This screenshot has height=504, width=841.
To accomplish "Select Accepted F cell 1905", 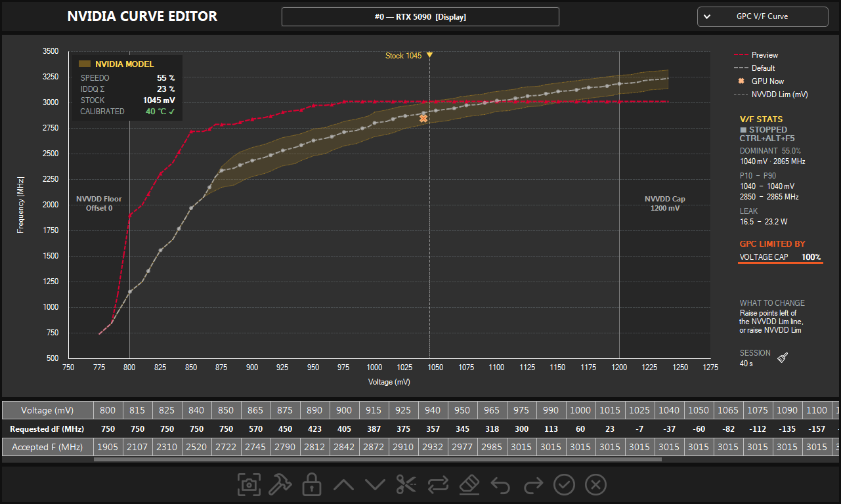I will pyautogui.click(x=108, y=447).
